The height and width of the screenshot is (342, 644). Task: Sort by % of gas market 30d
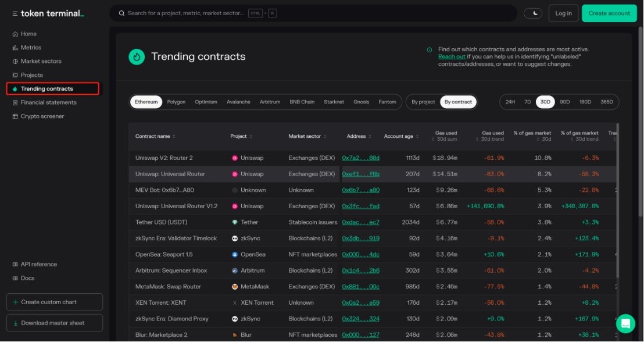tap(532, 136)
